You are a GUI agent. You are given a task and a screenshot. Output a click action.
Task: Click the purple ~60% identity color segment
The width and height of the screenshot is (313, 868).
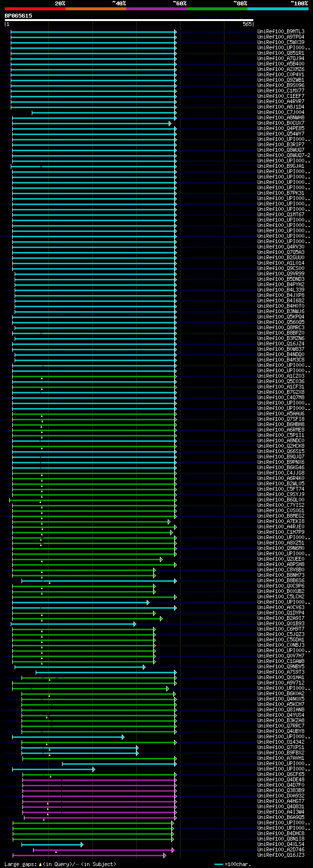[x=156, y=8]
